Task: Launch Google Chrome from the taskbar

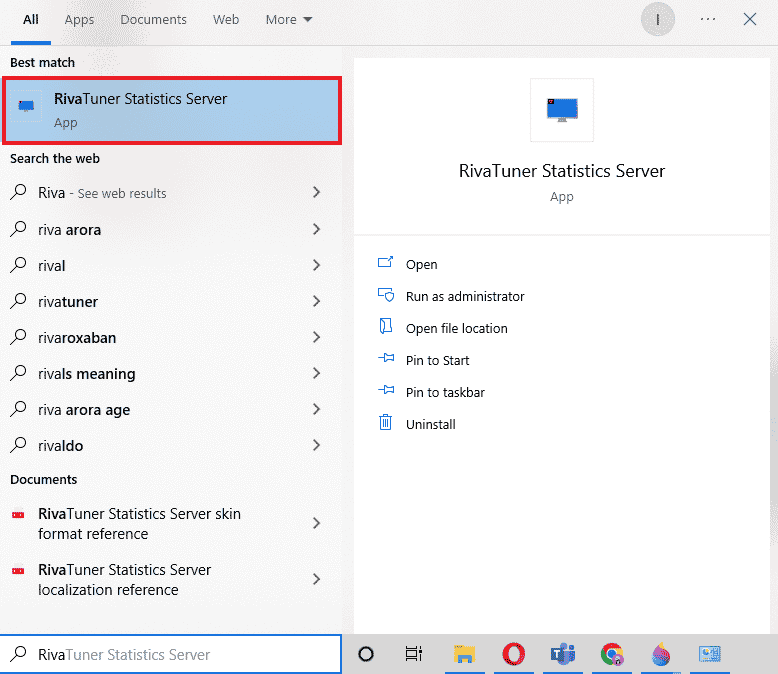Action: pyautogui.click(x=612, y=654)
